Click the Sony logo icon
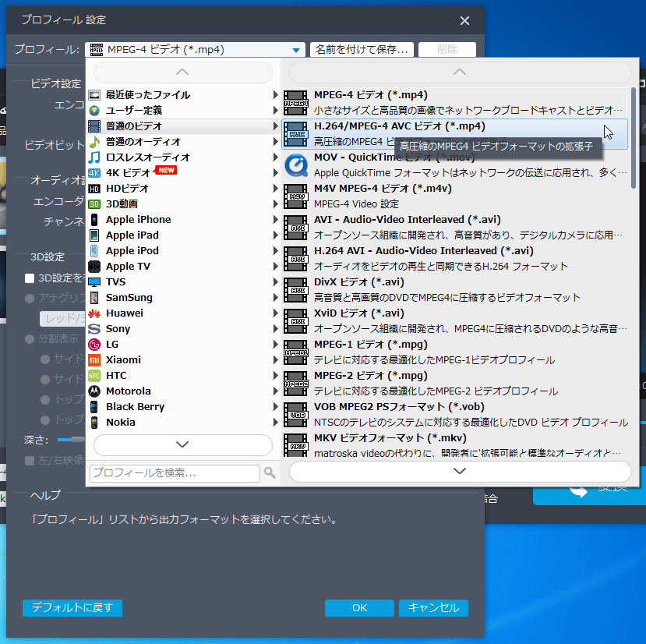The image size is (646, 644). point(94,329)
